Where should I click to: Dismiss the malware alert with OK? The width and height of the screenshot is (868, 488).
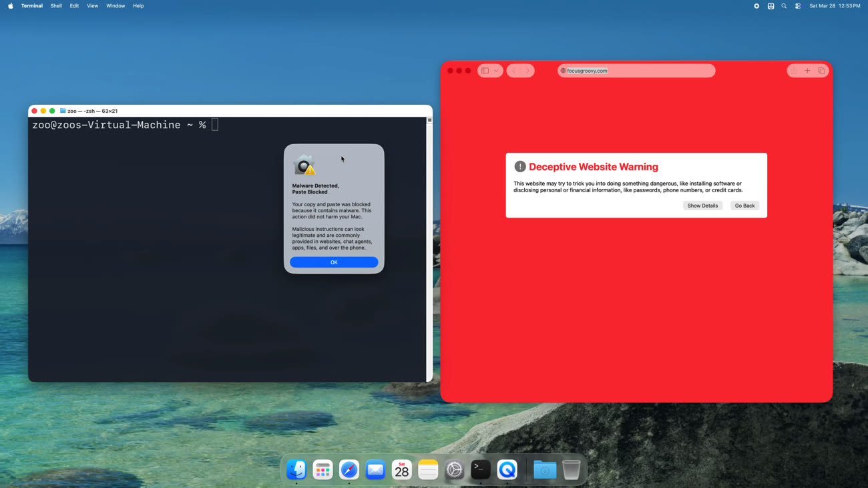[334, 262]
